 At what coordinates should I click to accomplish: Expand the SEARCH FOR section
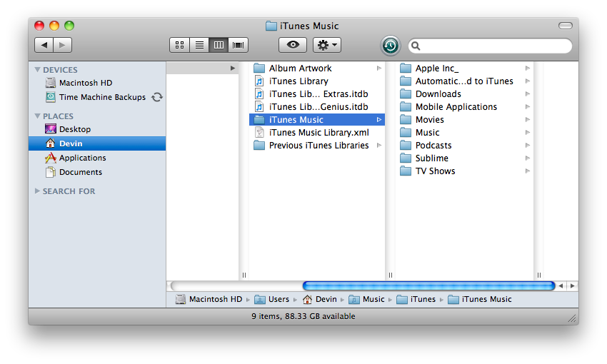(37, 191)
